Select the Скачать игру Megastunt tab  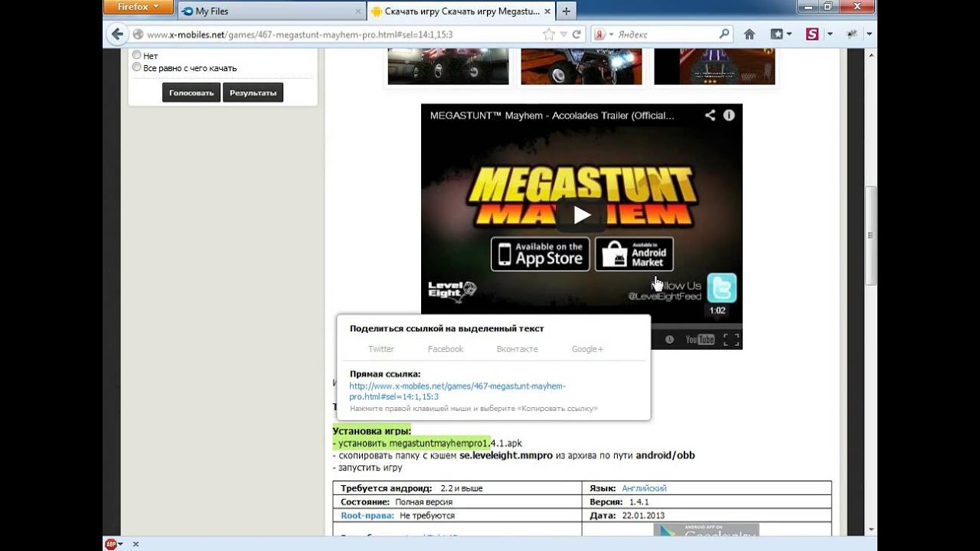pos(462,11)
